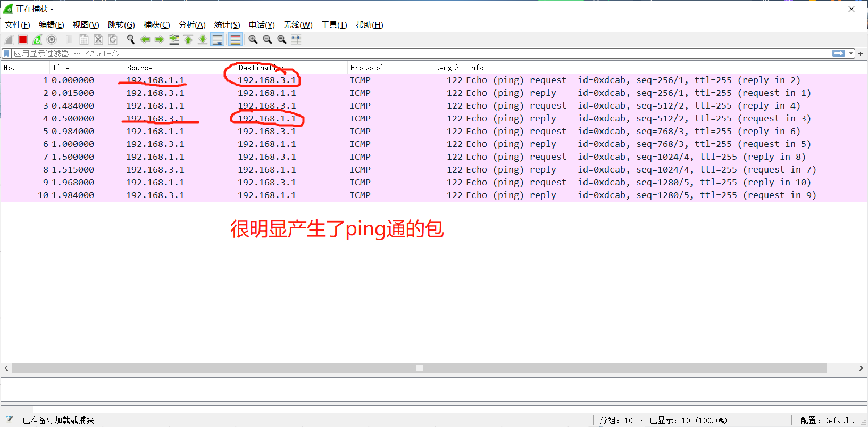
Task: Focus the display filter input field
Action: point(420,53)
